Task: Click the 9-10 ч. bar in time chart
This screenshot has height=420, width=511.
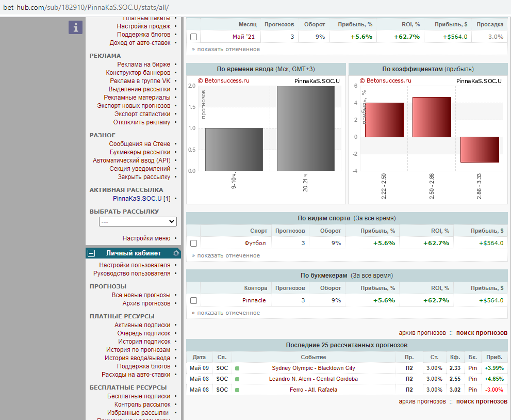Action: click(x=234, y=149)
